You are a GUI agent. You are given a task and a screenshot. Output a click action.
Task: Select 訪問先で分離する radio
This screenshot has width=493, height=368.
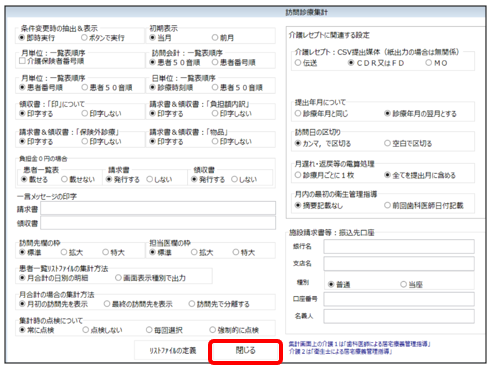[x=192, y=304]
